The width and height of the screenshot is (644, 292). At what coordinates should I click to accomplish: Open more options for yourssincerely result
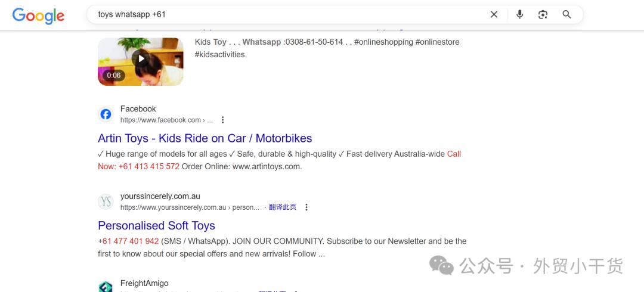click(306, 207)
